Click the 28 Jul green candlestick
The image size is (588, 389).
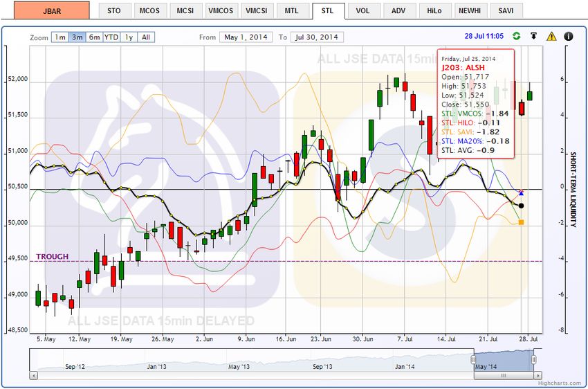coord(529,96)
